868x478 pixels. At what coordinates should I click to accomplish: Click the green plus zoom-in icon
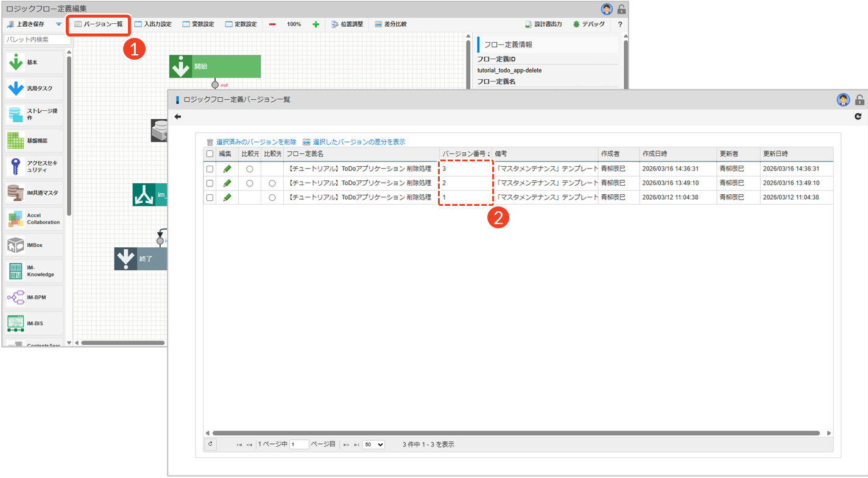pos(316,24)
